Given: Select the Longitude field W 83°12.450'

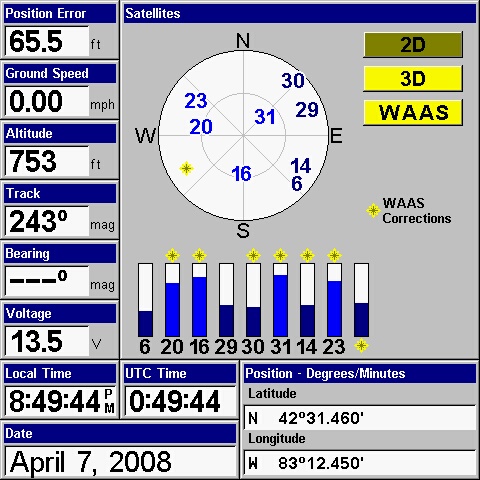Looking at the screenshot, I should click(x=360, y=463).
